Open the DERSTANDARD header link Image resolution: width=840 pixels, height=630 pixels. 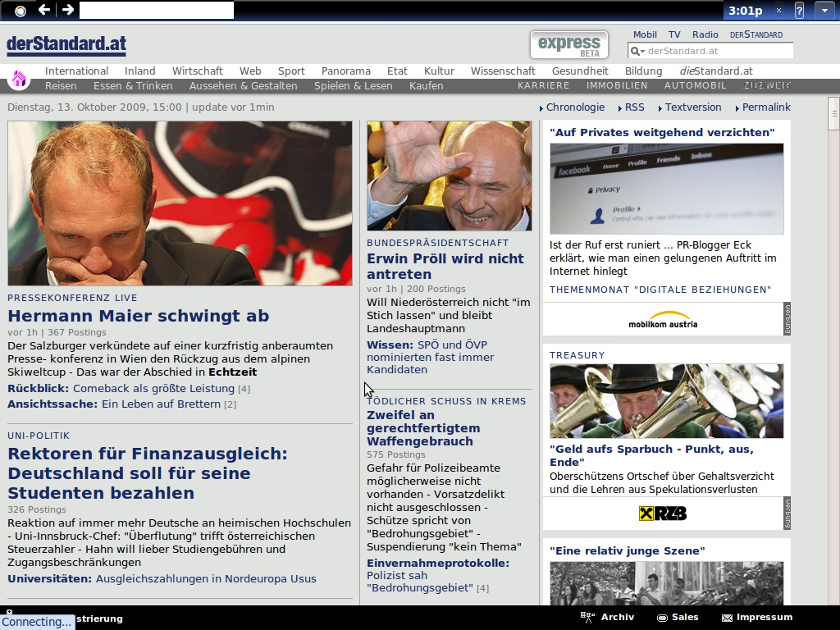[x=756, y=34]
